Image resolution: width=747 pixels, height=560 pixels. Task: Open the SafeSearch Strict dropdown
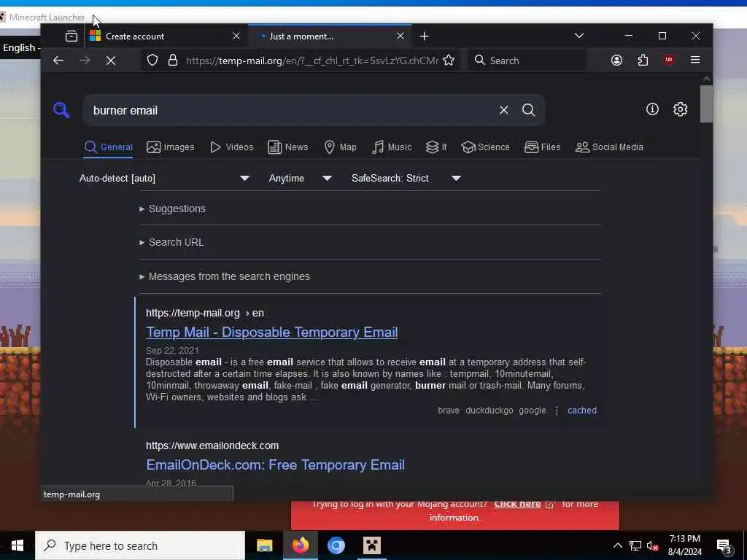coord(406,178)
